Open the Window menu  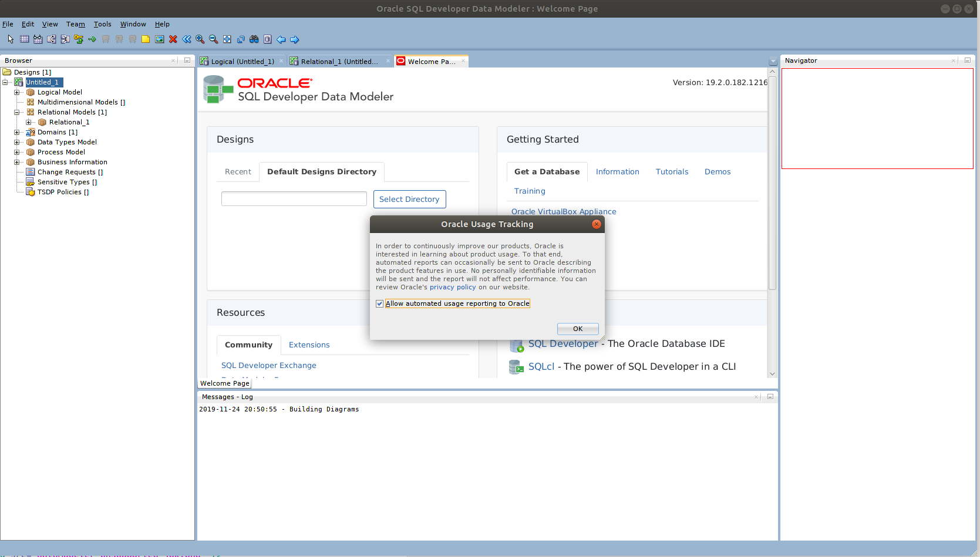click(x=133, y=24)
